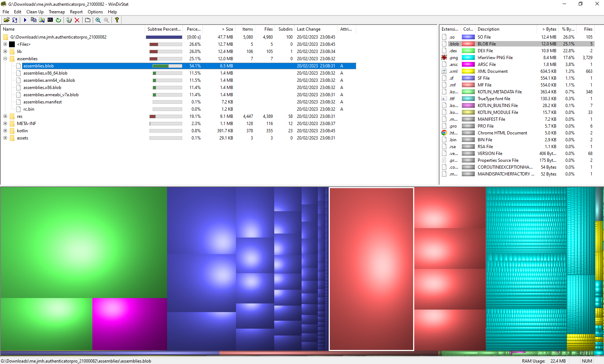The height and width of the screenshot is (364, 604).
Task: Open Explorer here from the toolbar
Action: 41,20
